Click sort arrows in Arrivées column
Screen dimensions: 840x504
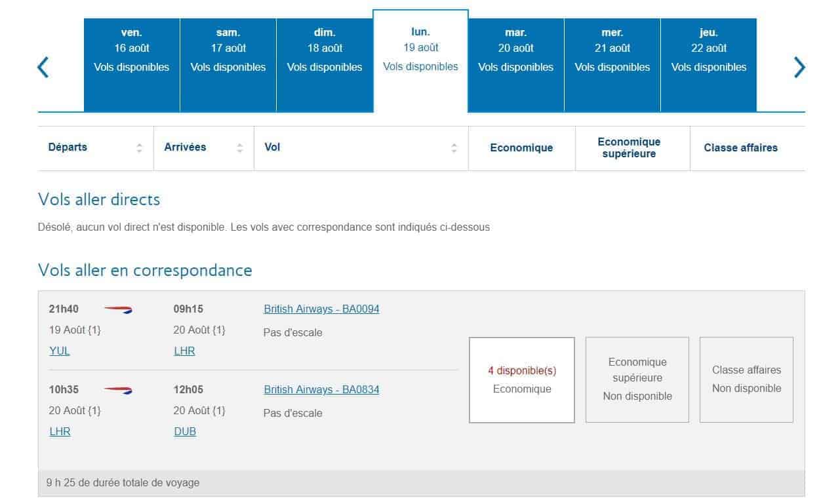click(240, 148)
